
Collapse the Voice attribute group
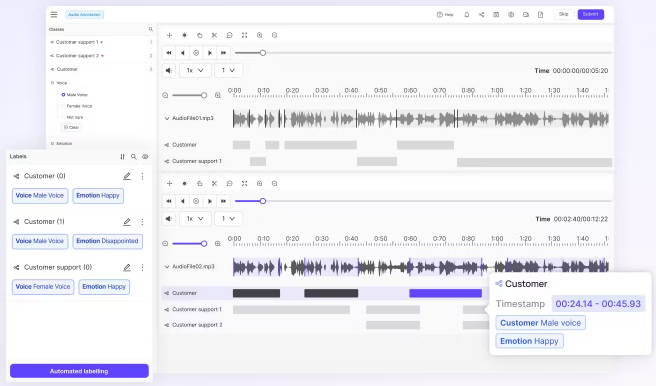pos(52,83)
